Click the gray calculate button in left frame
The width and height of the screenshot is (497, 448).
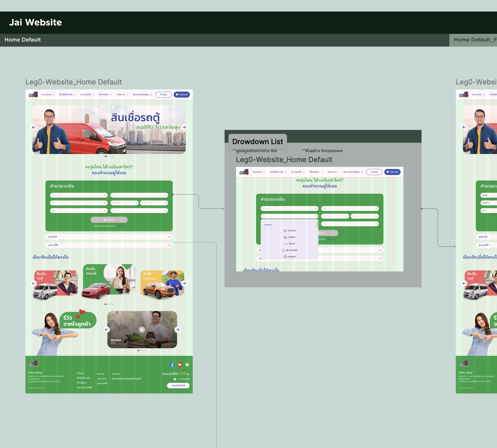[x=109, y=220]
